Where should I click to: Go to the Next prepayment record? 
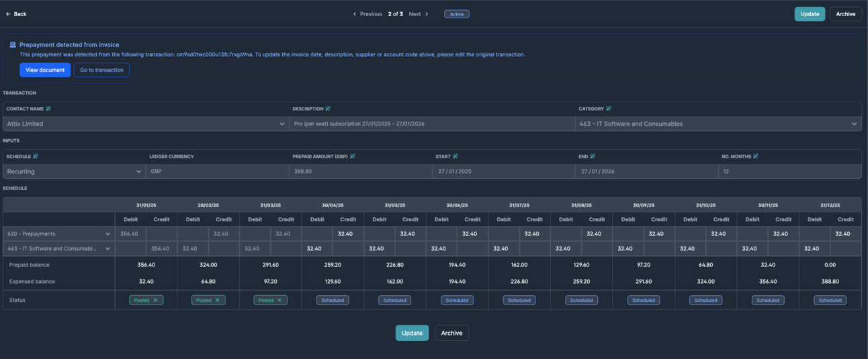tap(419, 14)
